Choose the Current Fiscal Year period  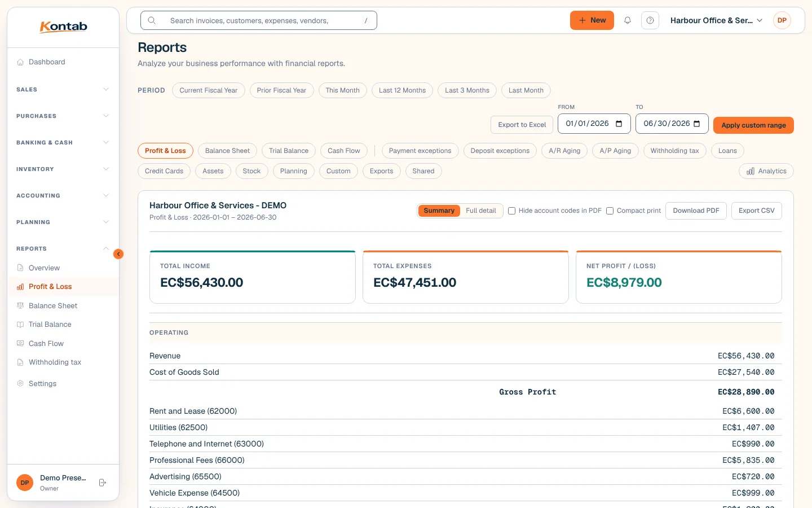(209, 90)
